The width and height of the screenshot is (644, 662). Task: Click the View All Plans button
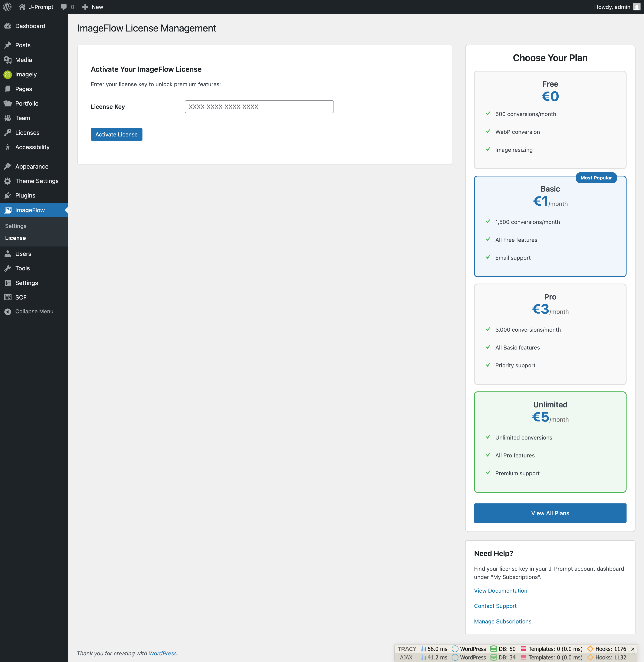[550, 513]
